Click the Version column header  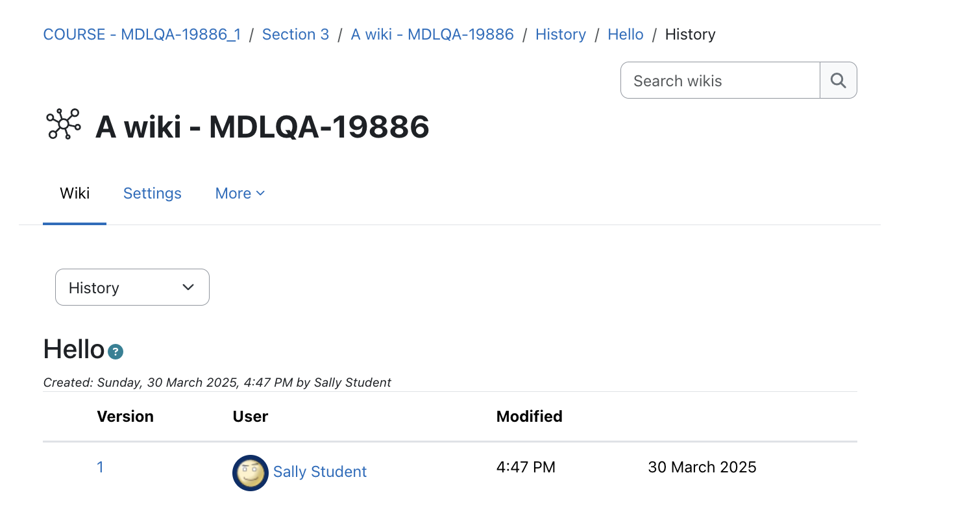tap(125, 417)
